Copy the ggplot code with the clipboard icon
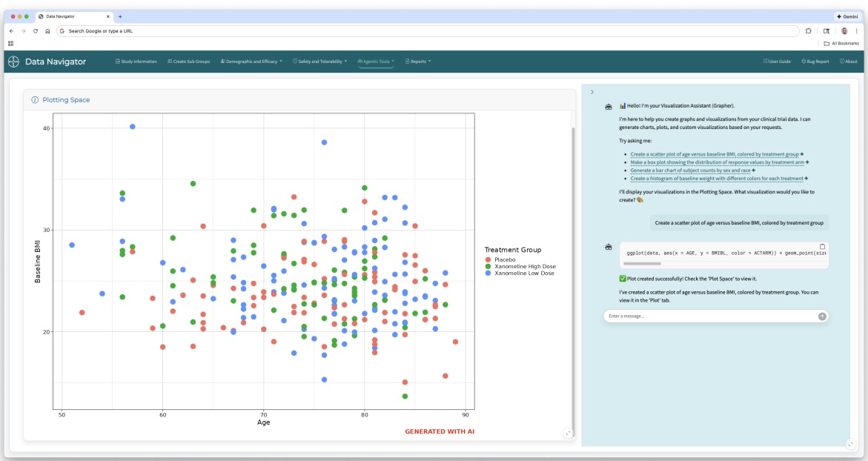Screen dimensions: 868x461 (822, 246)
